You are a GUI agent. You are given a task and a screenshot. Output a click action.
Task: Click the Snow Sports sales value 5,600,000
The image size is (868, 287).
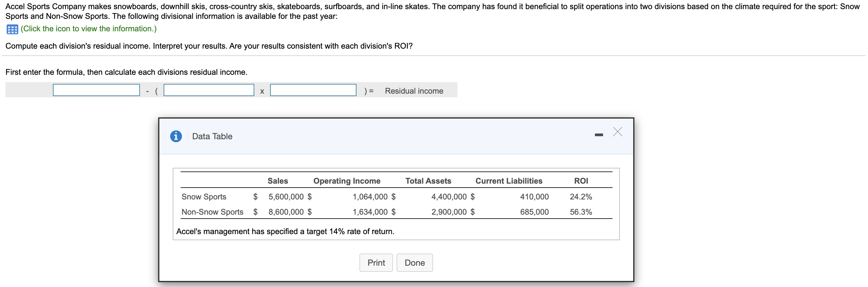pos(286,197)
